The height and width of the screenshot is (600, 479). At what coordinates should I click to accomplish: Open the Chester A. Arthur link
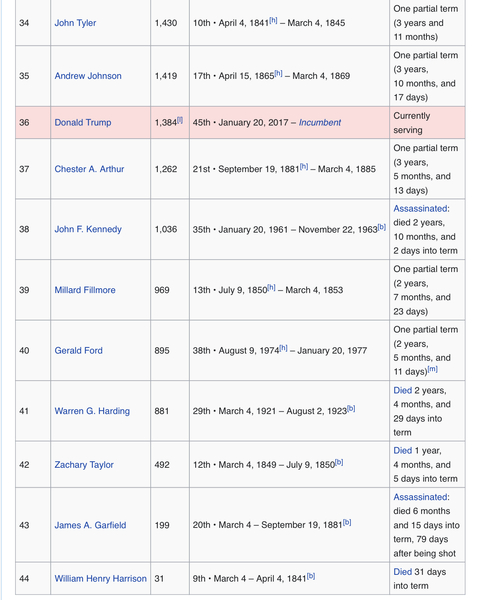tap(89, 169)
